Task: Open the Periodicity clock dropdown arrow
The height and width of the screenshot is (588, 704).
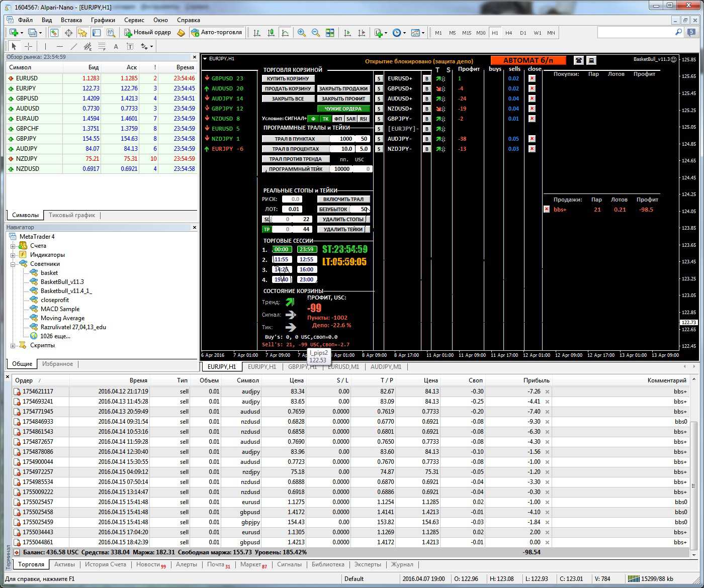Action: (x=405, y=33)
